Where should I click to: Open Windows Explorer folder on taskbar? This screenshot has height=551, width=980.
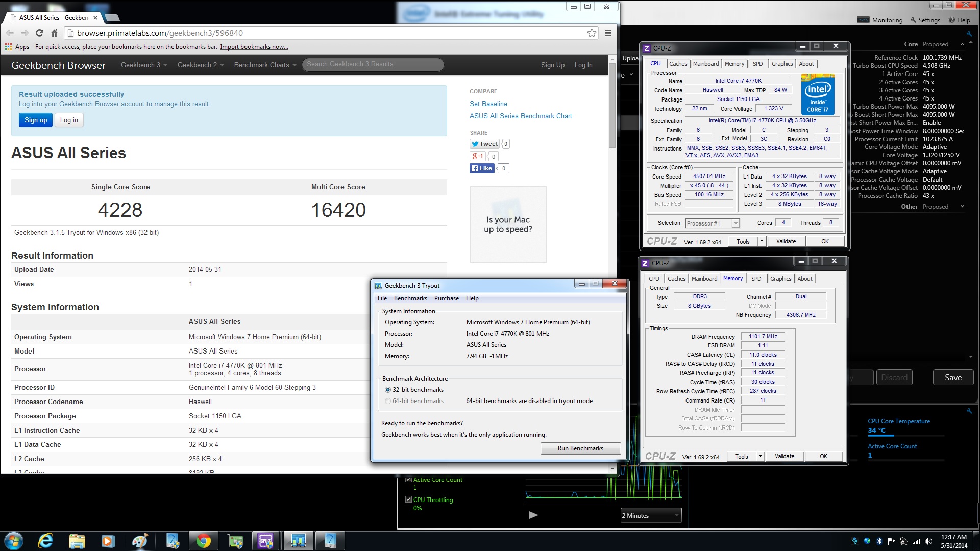(x=77, y=541)
